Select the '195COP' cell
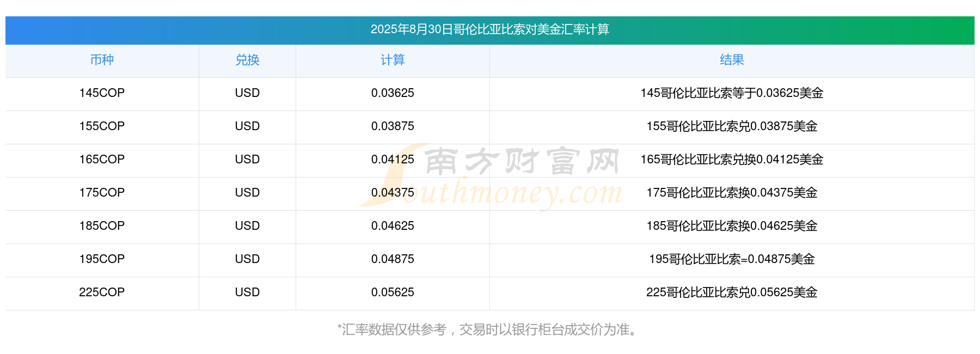Viewport: 980px width, 354px height. tap(102, 259)
